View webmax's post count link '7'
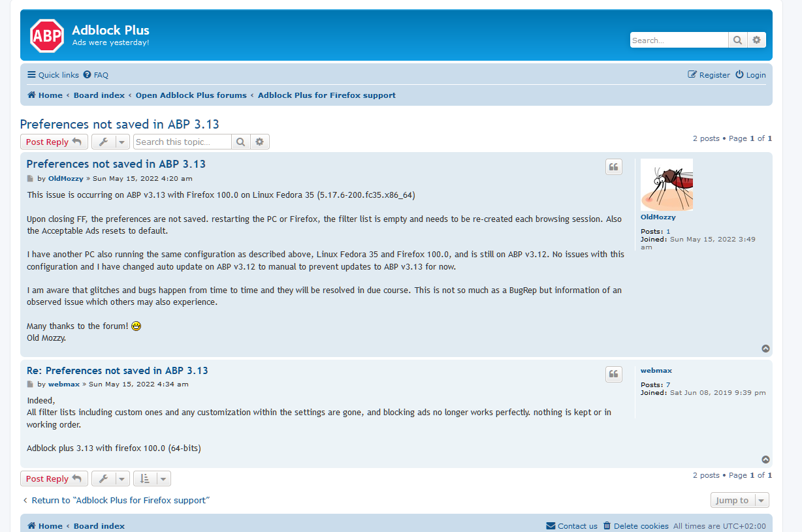The width and height of the screenshot is (802, 532). (x=668, y=385)
